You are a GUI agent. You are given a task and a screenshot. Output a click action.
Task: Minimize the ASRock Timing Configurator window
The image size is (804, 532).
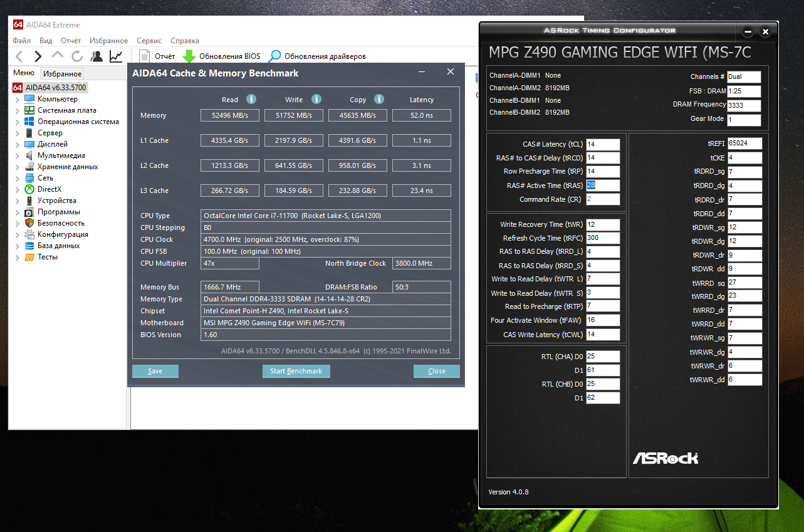click(748, 31)
